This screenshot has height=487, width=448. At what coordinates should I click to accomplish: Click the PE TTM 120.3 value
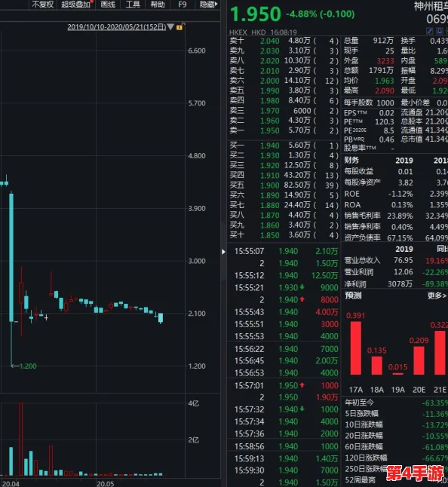369,122
